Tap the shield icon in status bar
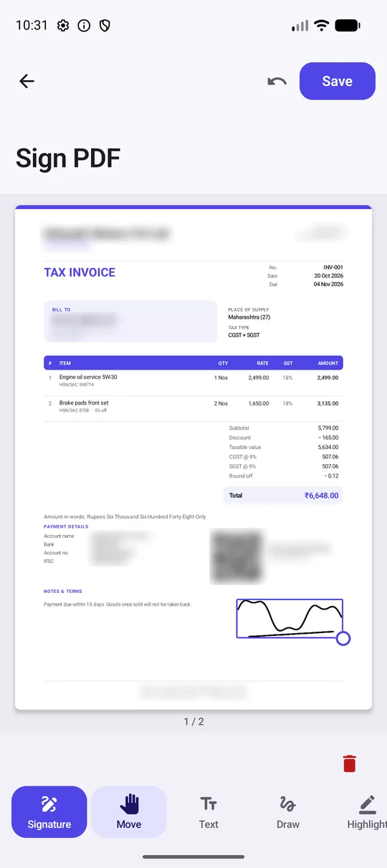 pos(105,26)
